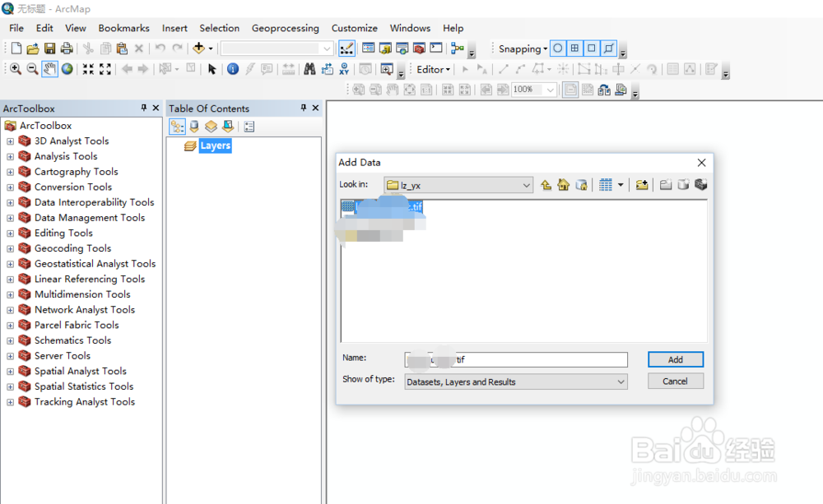Choose the Select Elements arrow tool
823x504 pixels.
[212, 69]
